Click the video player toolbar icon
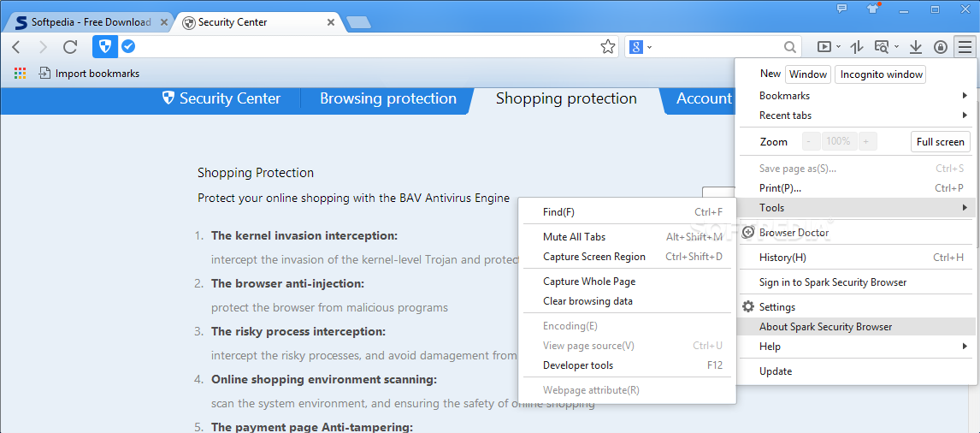980x433 pixels. coord(825,47)
